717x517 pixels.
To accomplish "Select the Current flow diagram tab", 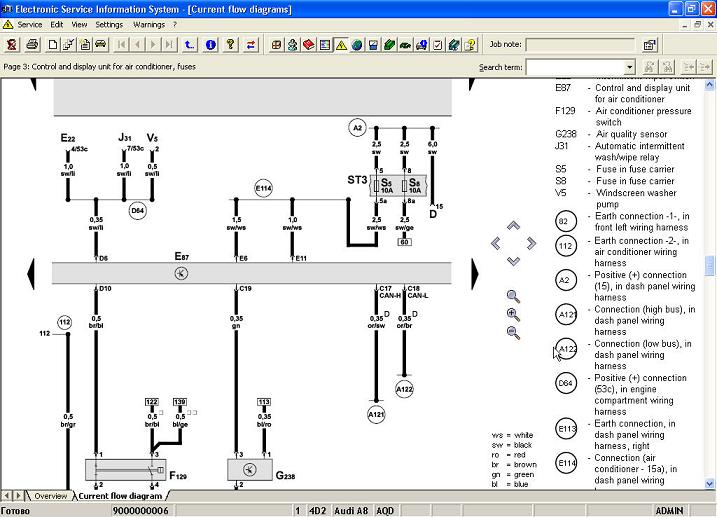I will coord(120,496).
